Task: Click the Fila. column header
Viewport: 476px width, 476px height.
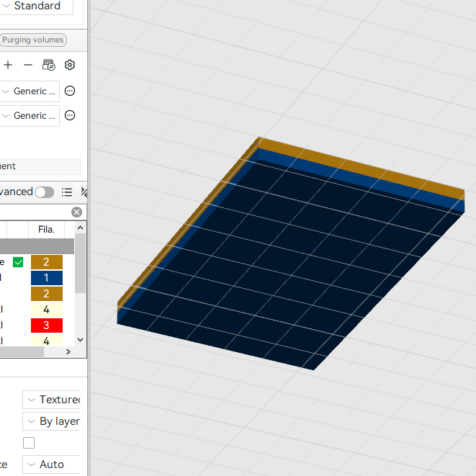Action: click(46, 230)
